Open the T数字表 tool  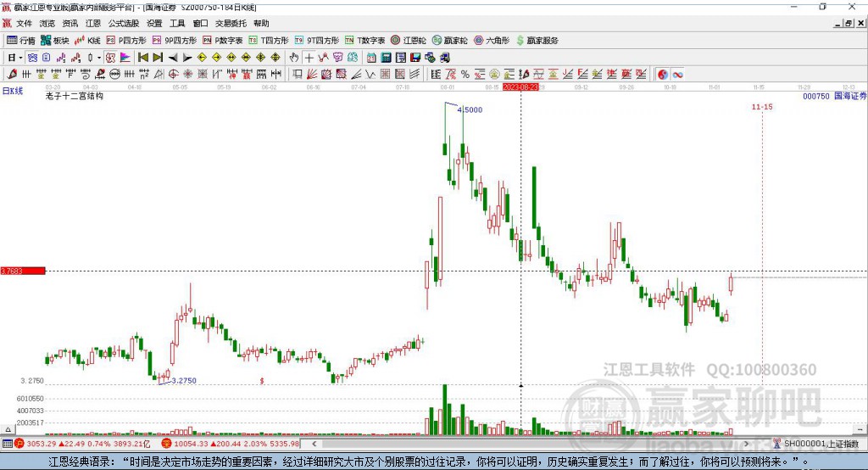(364, 41)
